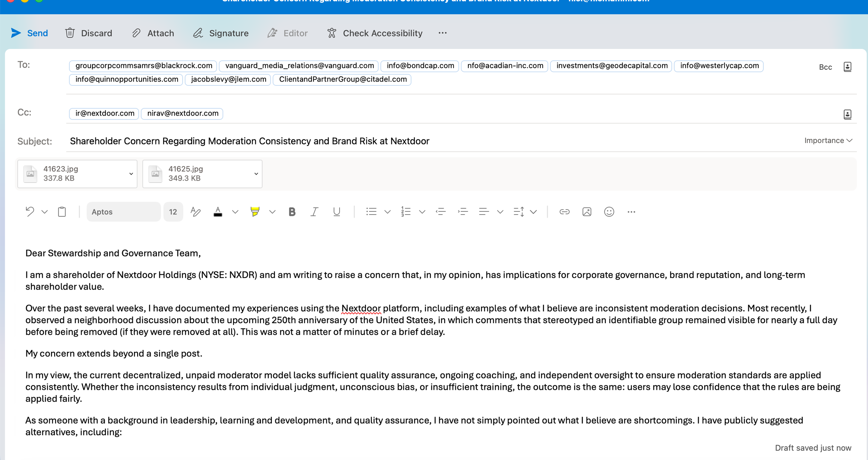Select recipient groupcorpcommsamrs@blackrock.com

point(143,66)
